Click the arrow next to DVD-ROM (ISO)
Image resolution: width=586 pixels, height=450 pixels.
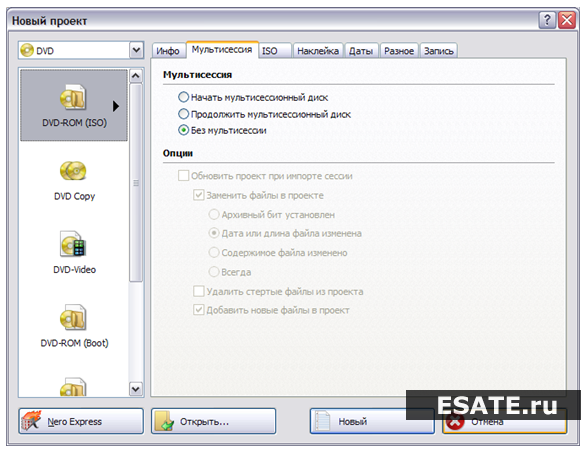click(116, 107)
